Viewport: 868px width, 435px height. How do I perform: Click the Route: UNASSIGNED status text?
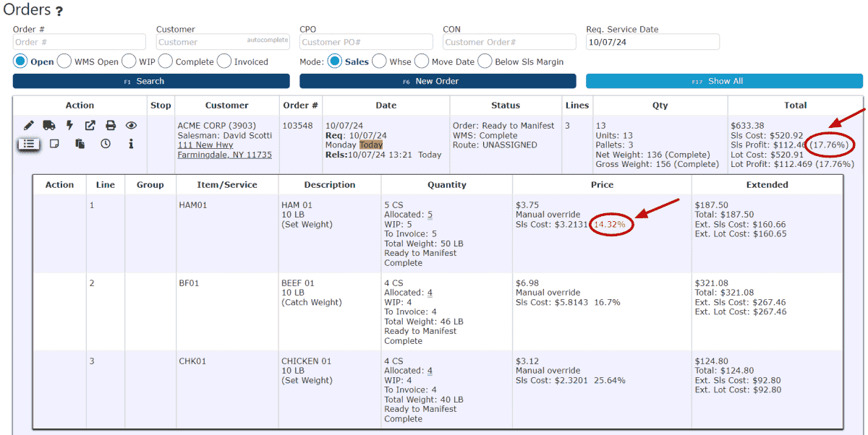tap(495, 145)
